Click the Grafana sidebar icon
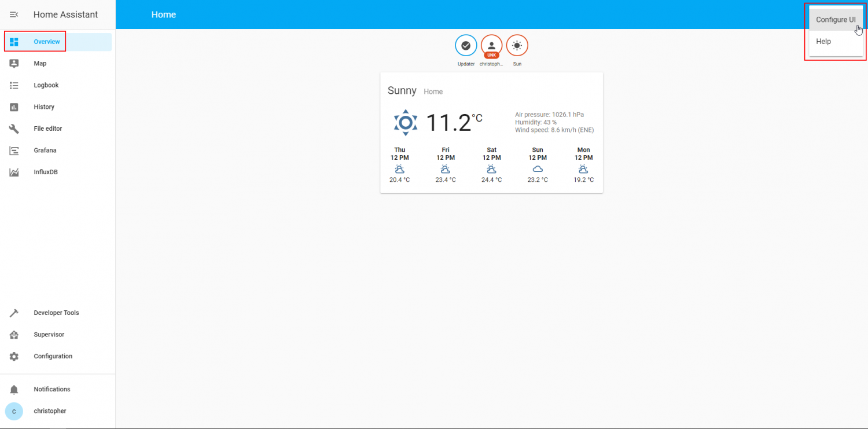 click(x=14, y=150)
